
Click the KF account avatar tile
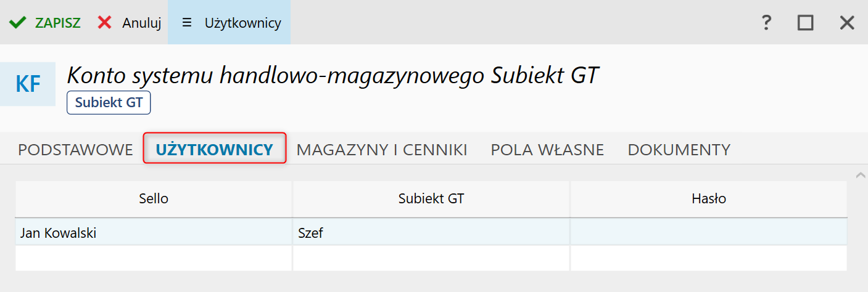click(x=28, y=84)
